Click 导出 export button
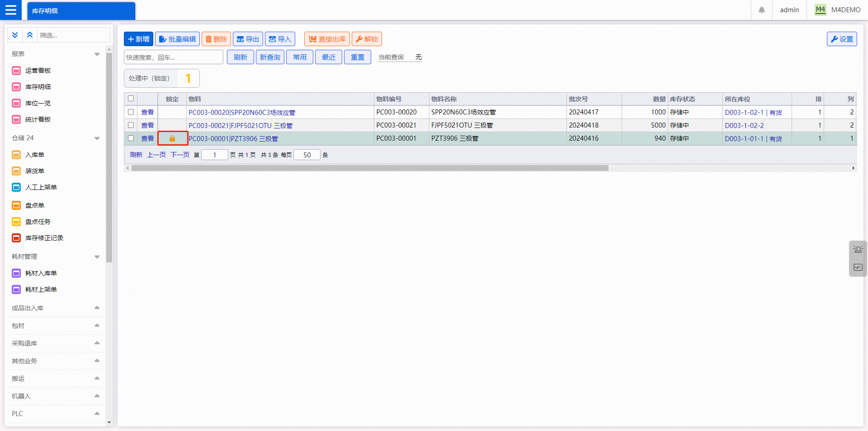Screen dimensions: 868x431 click(248, 39)
